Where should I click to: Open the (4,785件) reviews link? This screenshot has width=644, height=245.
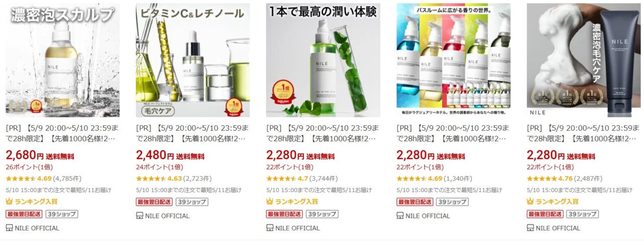(67, 178)
